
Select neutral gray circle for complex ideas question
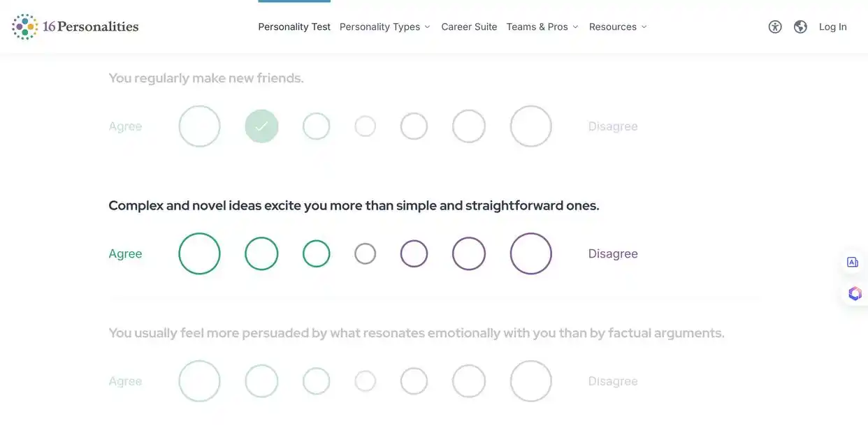click(x=366, y=253)
